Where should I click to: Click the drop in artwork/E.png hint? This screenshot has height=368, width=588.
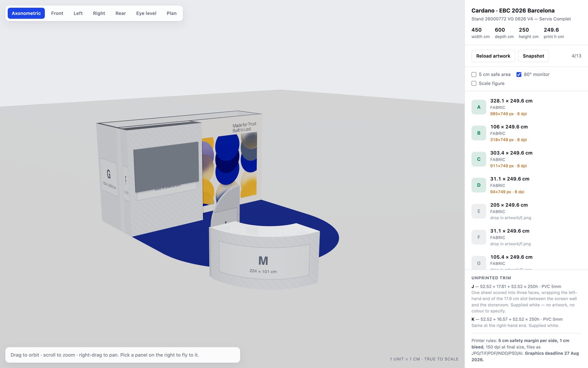point(510,218)
